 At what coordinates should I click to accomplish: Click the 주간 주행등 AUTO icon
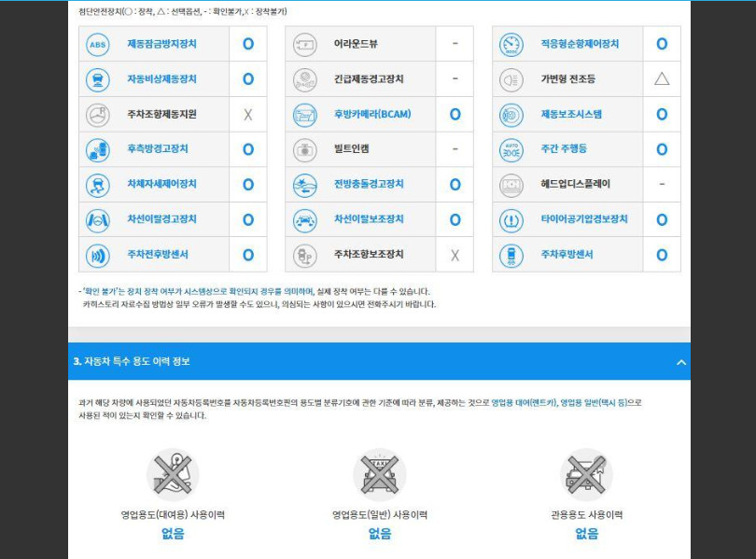[511, 150]
